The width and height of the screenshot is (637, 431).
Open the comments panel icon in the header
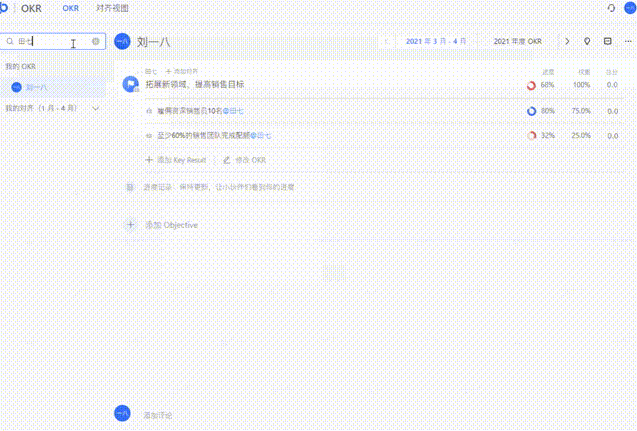coord(607,41)
